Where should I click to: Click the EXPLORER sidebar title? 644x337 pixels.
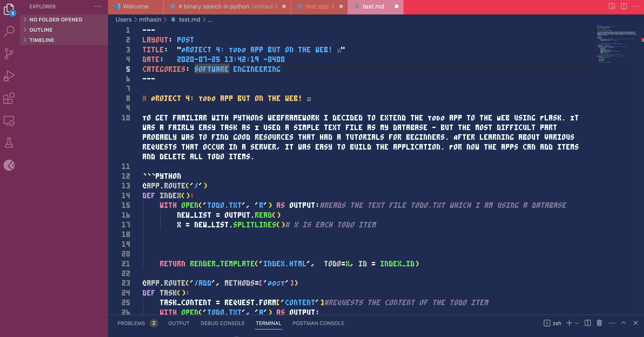coord(42,7)
